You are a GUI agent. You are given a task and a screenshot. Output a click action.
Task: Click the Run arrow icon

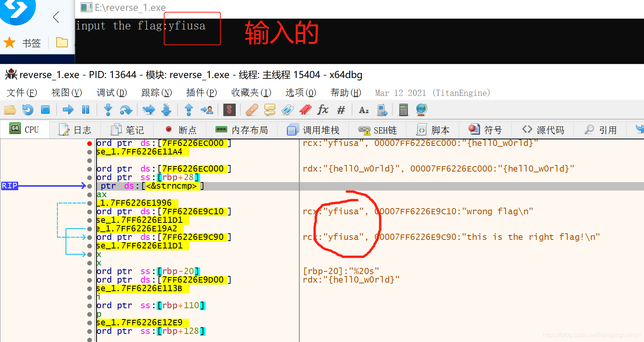pyautogui.click(x=68, y=110)
